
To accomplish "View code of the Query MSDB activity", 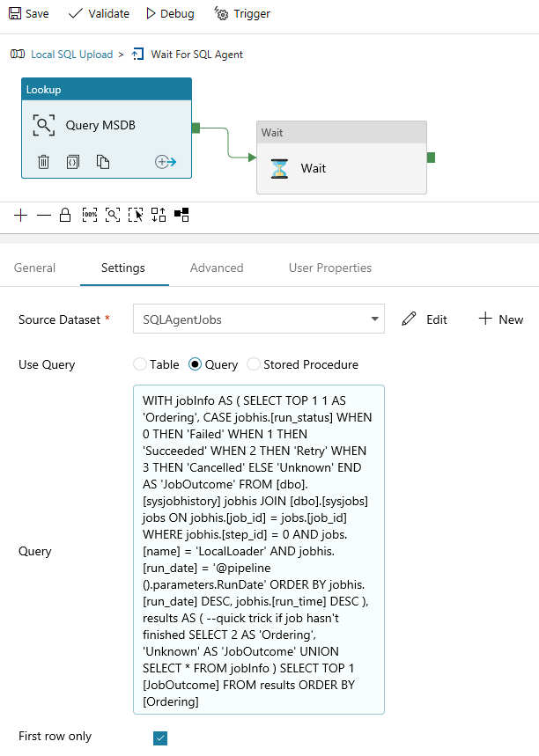I will (x=73, y=162).
